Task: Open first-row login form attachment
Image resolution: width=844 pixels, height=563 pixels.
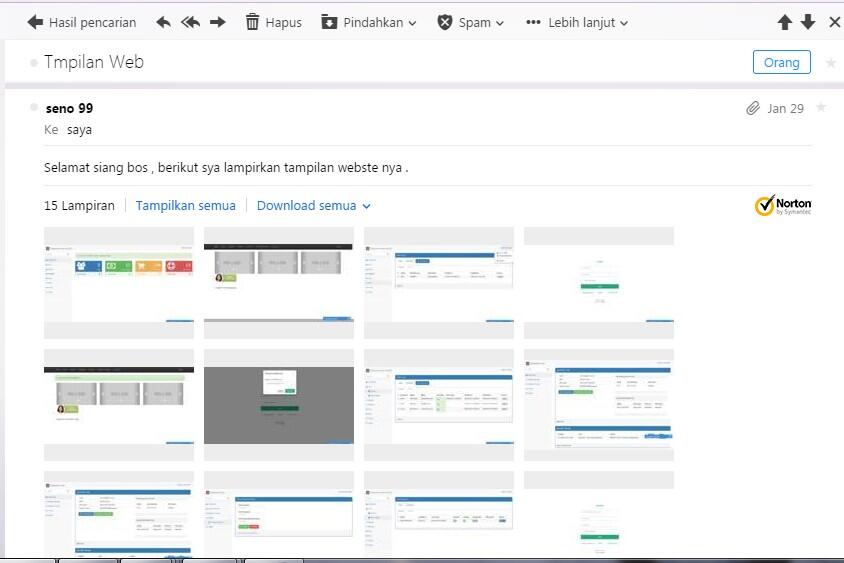Action: [x=599, y=283]
